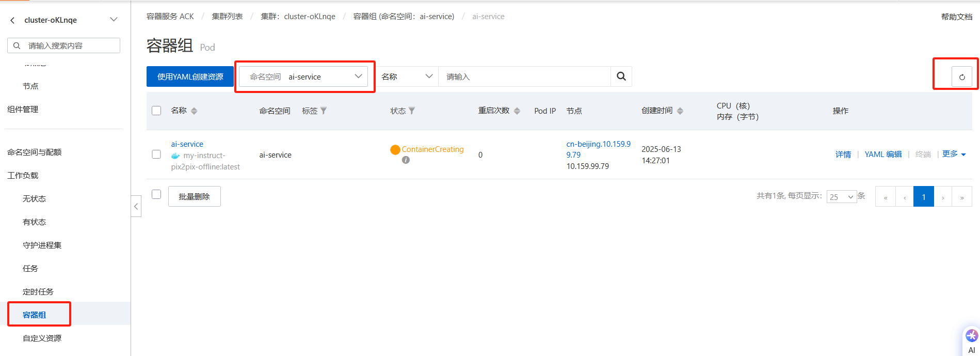Click the refresh icon button
Viewport: 980px width, 356px height.
click(x=962, y=77)
